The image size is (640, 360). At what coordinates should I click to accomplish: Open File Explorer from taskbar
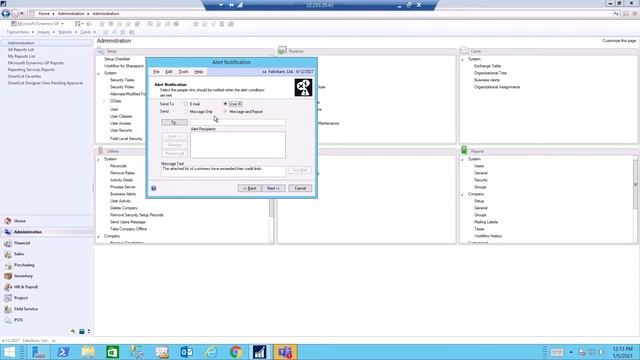(88, 352)
